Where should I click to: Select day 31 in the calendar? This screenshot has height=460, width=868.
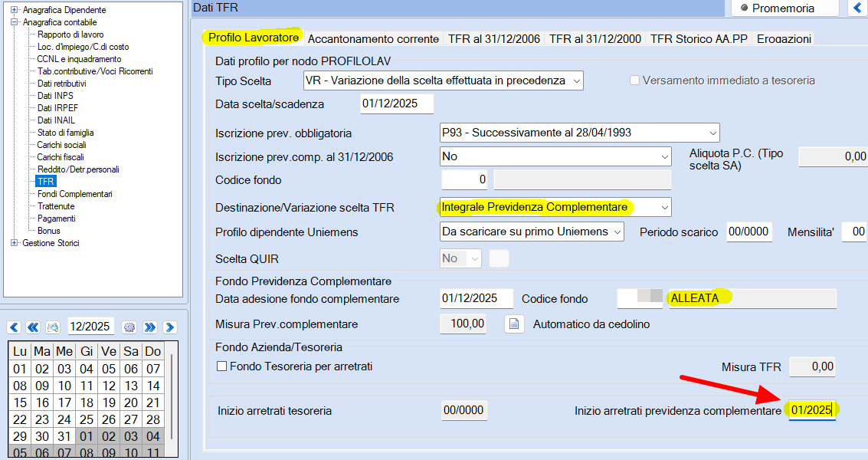point(64,436)
